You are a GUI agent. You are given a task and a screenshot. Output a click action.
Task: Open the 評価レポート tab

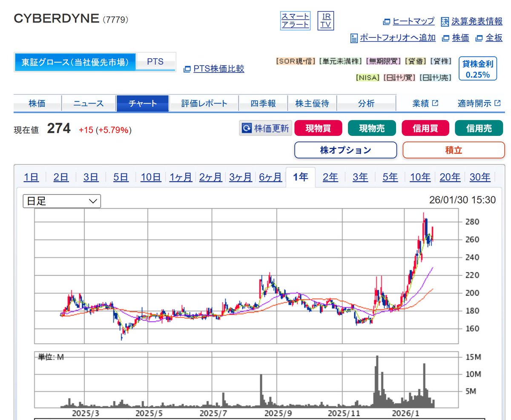pyautogui.click(x=204, y=104)
